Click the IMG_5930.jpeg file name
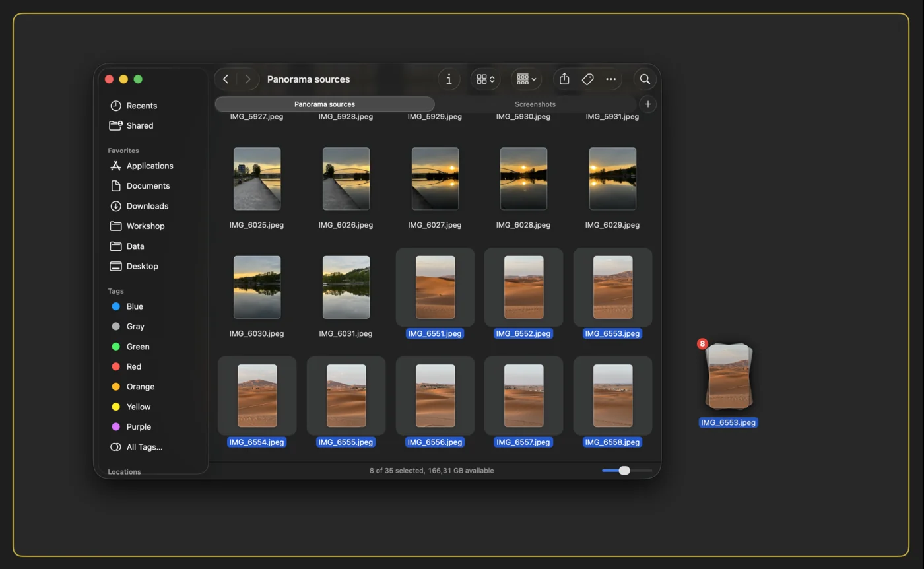This screenshot has width=924, height=569. click(x=523, y=117)
